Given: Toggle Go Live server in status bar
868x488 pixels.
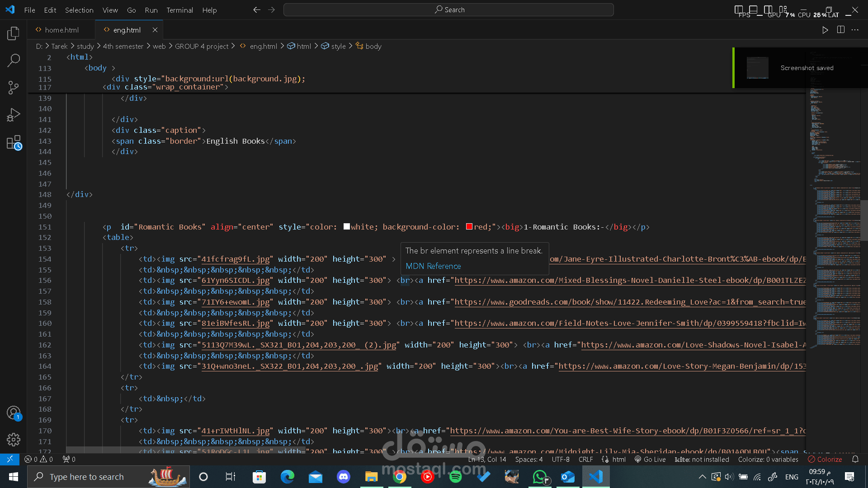Looking at the screenshot, I should click(650, 459).
